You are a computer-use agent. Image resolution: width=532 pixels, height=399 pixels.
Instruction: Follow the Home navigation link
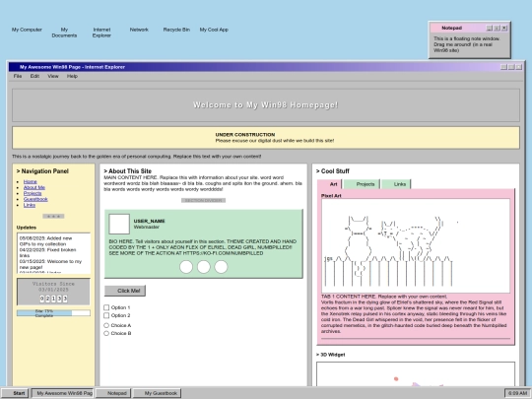31,181
